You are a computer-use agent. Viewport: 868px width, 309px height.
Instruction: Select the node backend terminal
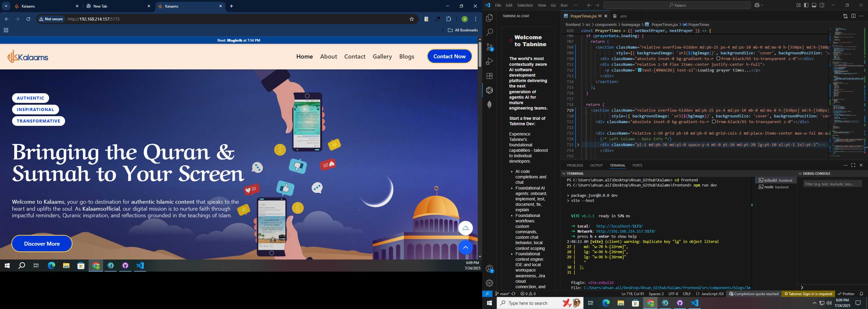(x=776, y=187)
